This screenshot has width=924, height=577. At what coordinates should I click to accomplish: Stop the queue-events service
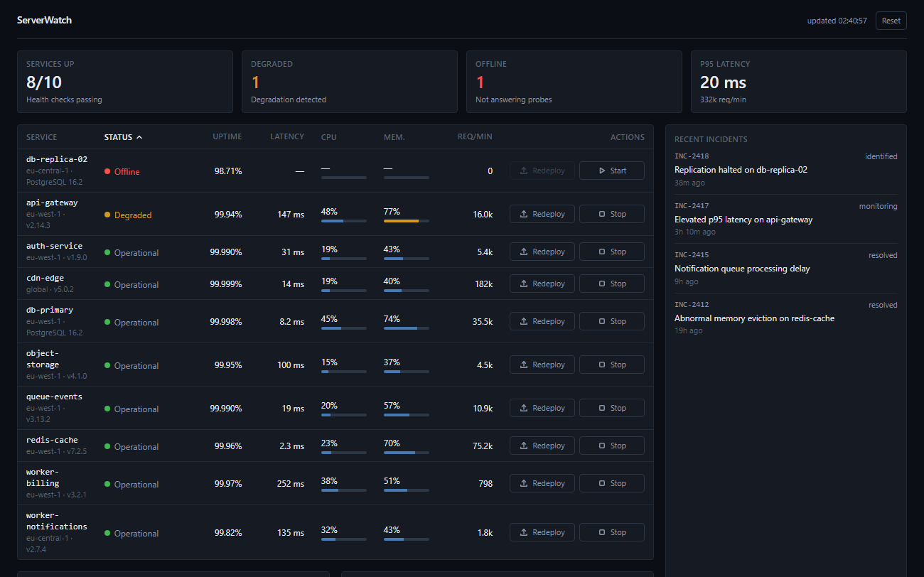612,408
